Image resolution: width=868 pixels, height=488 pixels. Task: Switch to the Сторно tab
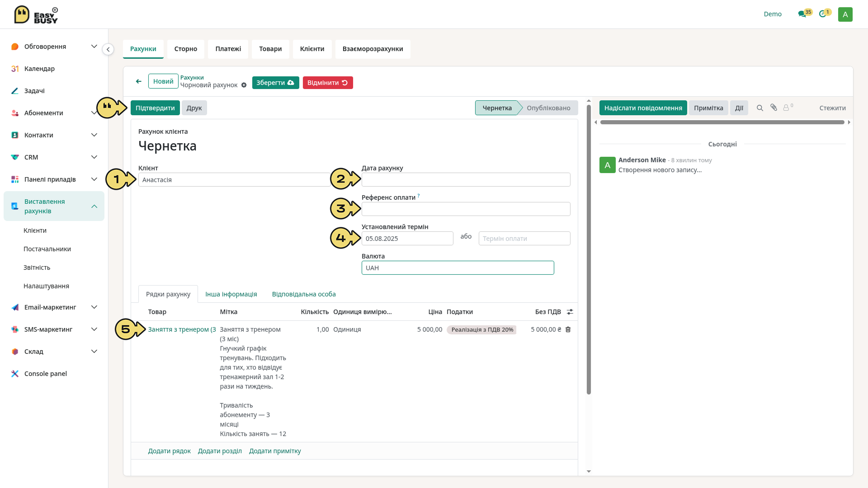coord(186,49)
